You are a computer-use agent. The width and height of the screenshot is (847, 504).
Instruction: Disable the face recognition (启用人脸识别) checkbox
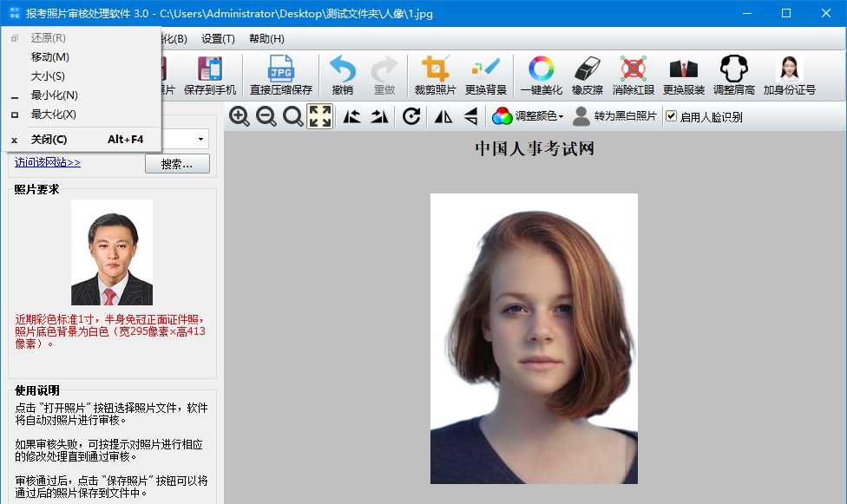pyautogui.click(x=671, y=116)
